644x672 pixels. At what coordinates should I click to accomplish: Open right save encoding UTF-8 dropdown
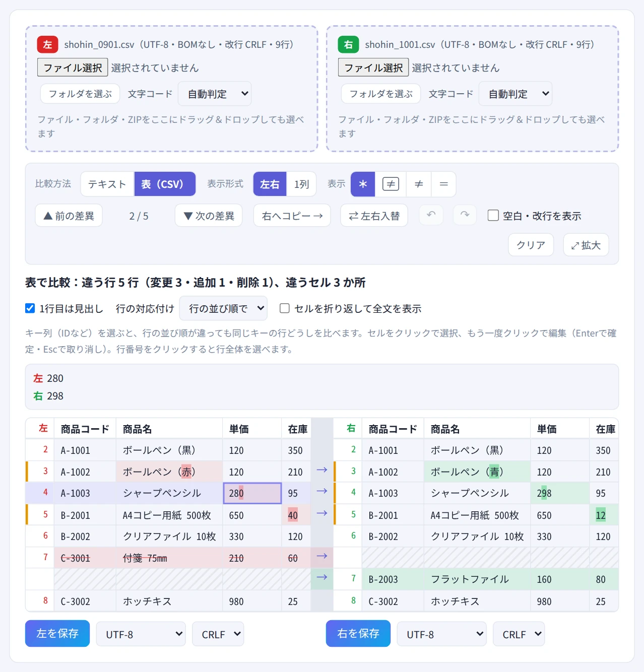441,634
